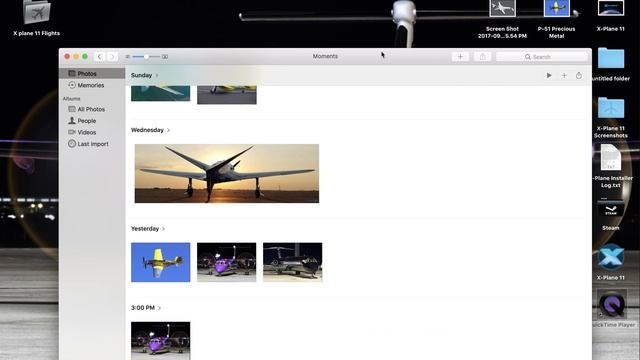Play slideshow for Sunday moment
This screenshot has height=360, width=640.
point(549,76)
